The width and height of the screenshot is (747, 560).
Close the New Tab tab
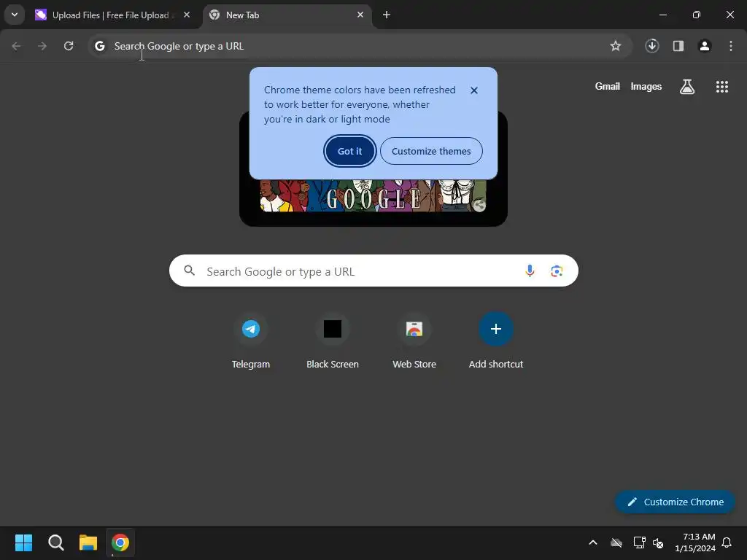[360, 15]
